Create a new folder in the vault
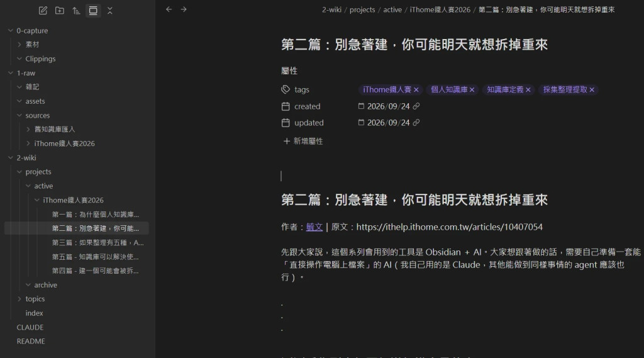Viewport: 644px width, 358px height. click(x=60, y=11)
